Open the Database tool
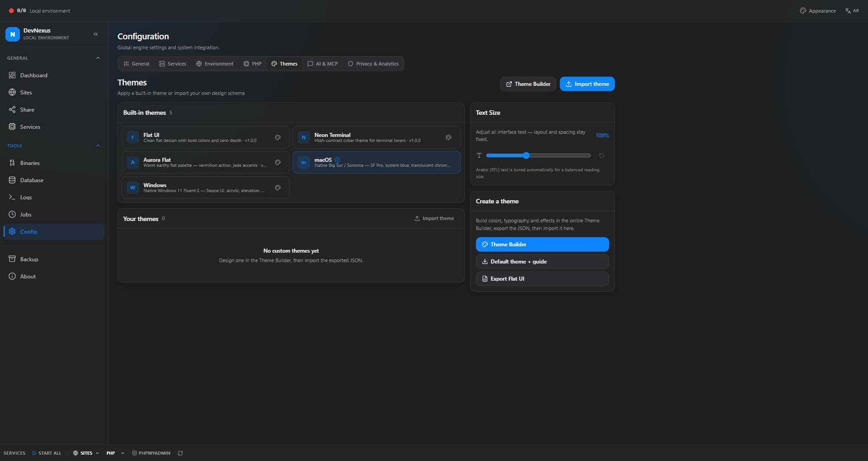Image resolution: width=868 pixels, height=461 pixels. tap(54, 180)
